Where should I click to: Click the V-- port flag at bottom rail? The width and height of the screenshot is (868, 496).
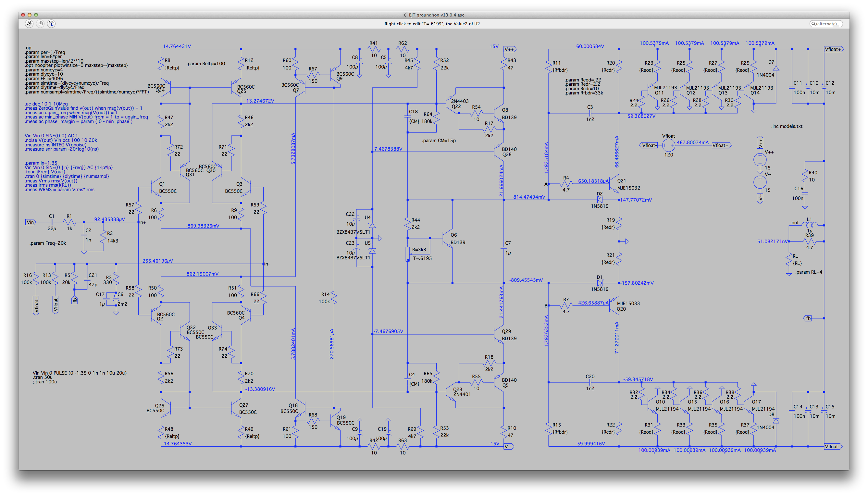[x=509, y=447]
